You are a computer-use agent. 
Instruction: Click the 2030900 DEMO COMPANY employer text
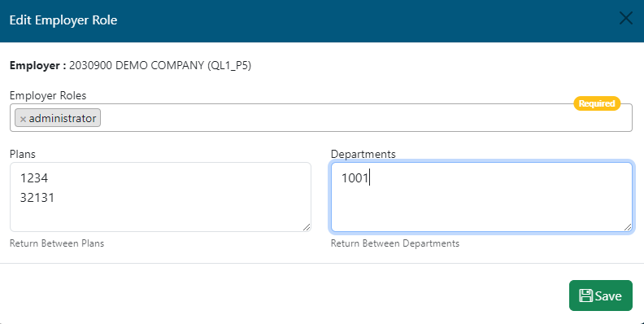(x=160, y=65)
